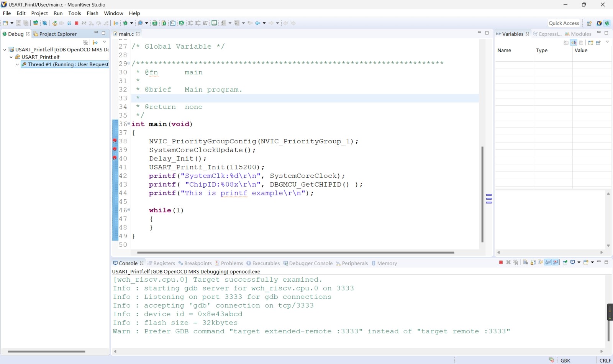
Task: Toggle Scroll Lock in Console toolbar
Action: [x=533, y=262]
